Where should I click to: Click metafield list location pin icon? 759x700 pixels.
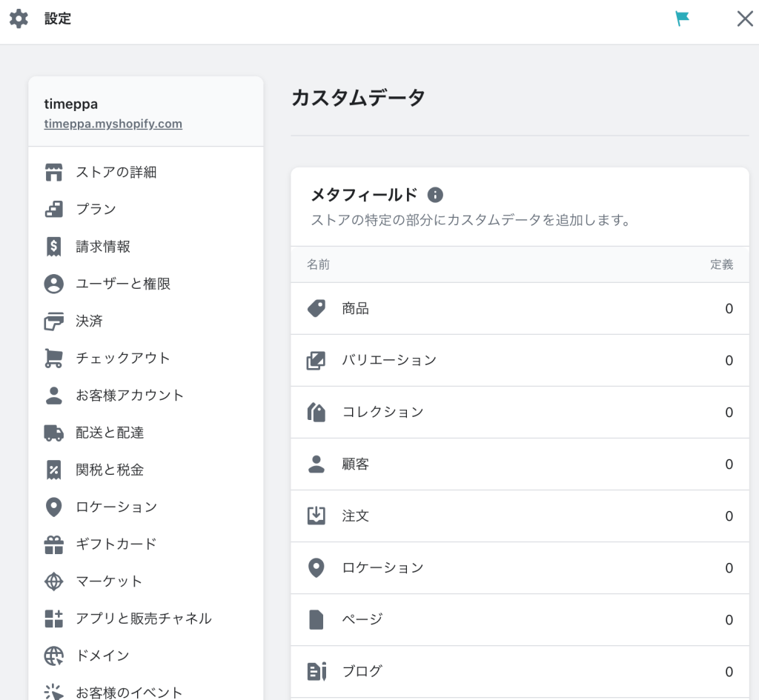316,568
